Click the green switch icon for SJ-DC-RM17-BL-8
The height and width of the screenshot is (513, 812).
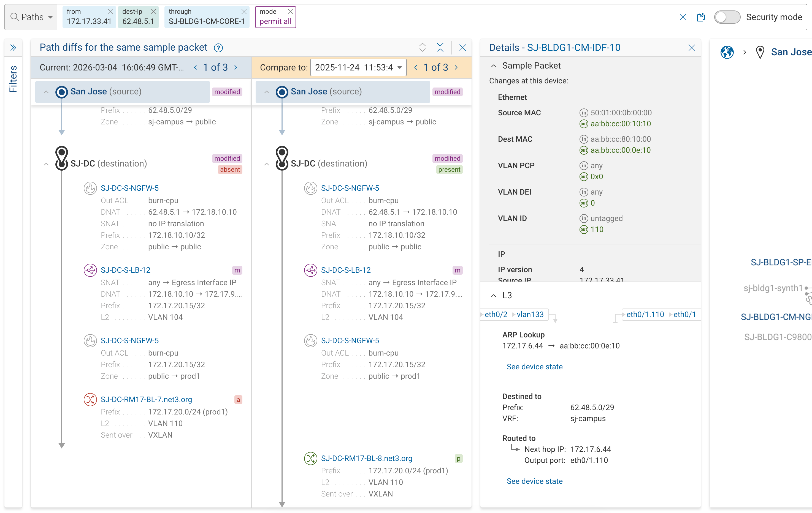[x=311, y=459]
